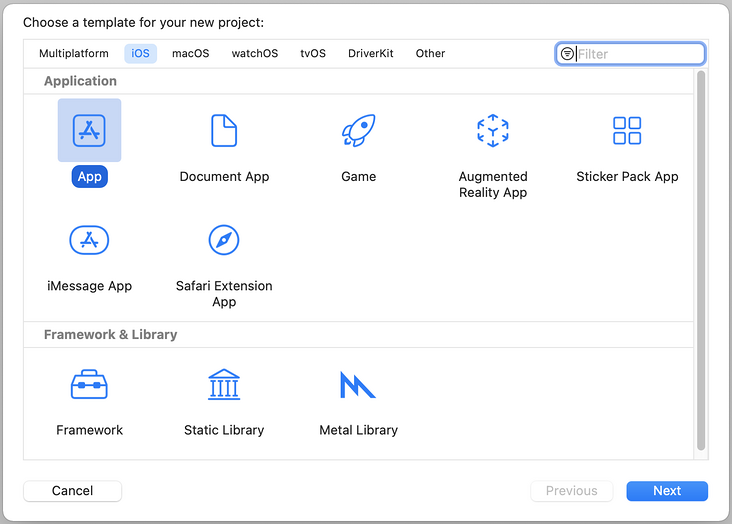Focus the Filter text field
Screen dimensions: 732x524
(x=630, y=54)
